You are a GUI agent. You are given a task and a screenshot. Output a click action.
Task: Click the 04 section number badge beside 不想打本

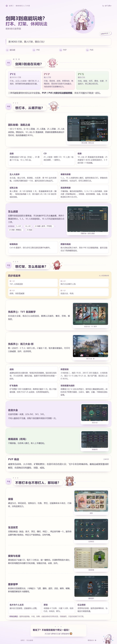(8, 481)
